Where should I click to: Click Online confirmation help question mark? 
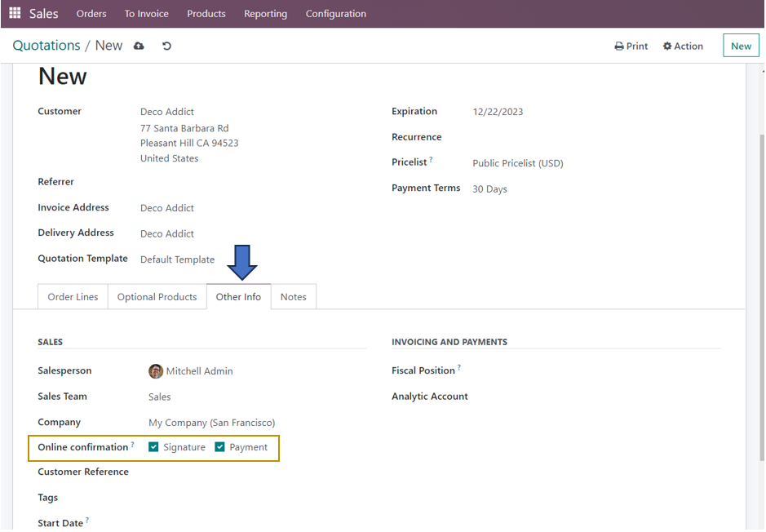pyautogui.click(x=133, y=445)
